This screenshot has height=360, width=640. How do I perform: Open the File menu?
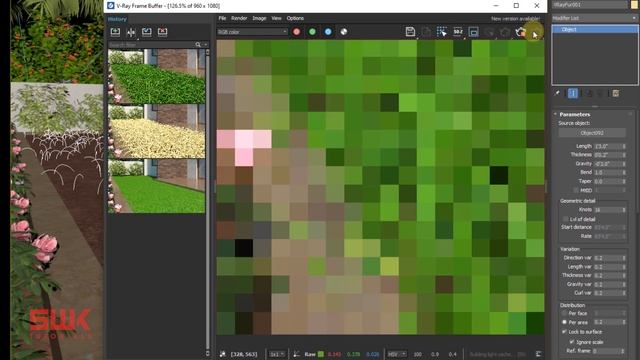pos(222,18)
